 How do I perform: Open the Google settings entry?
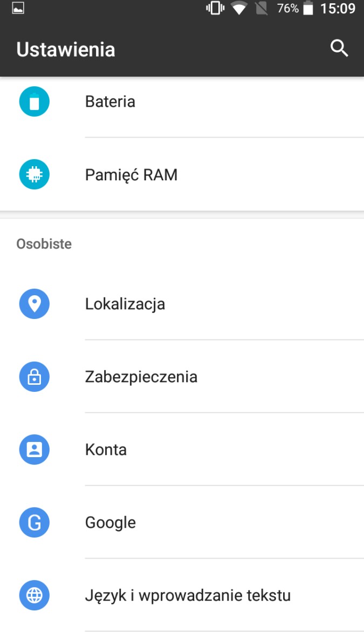point(182,522)
